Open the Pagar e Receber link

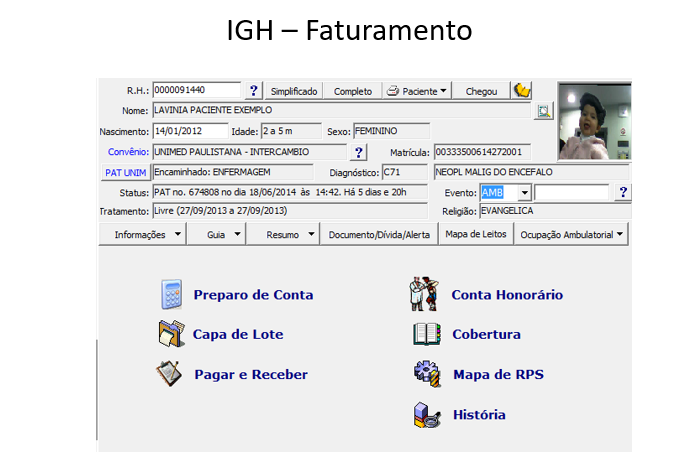(x=251, y=374)
